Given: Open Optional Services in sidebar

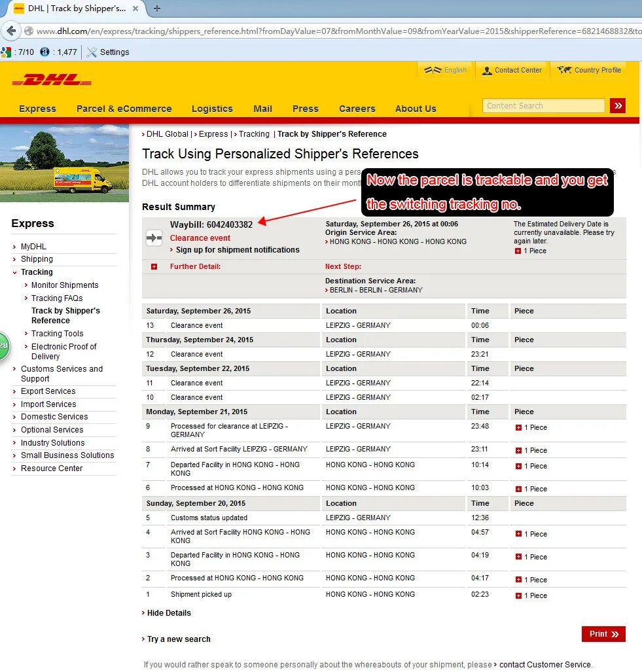Looking at the screenshot, I should [x=52, y=429].
